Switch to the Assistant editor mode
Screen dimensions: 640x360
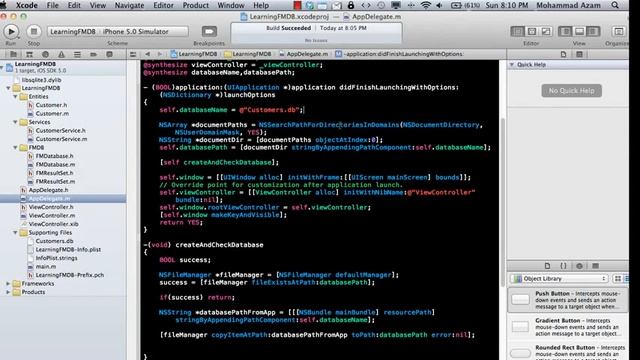(532, 31)
